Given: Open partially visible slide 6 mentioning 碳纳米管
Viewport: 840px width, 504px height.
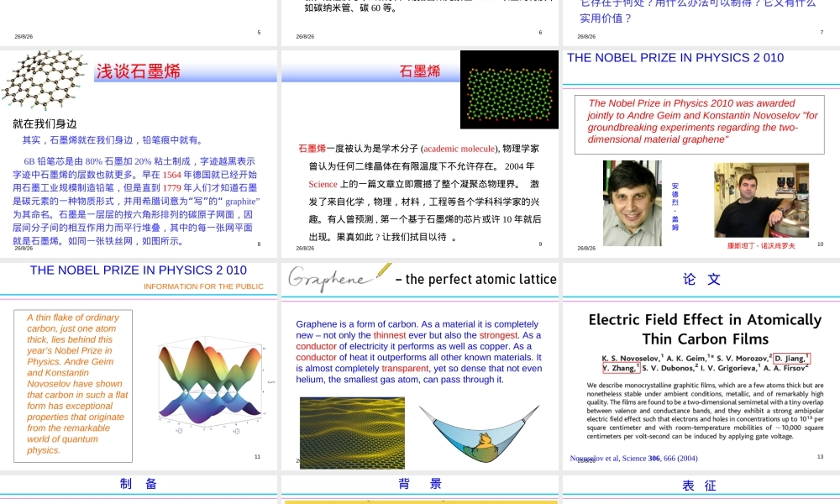Looking at the screenshot, I should coord(420,23).
